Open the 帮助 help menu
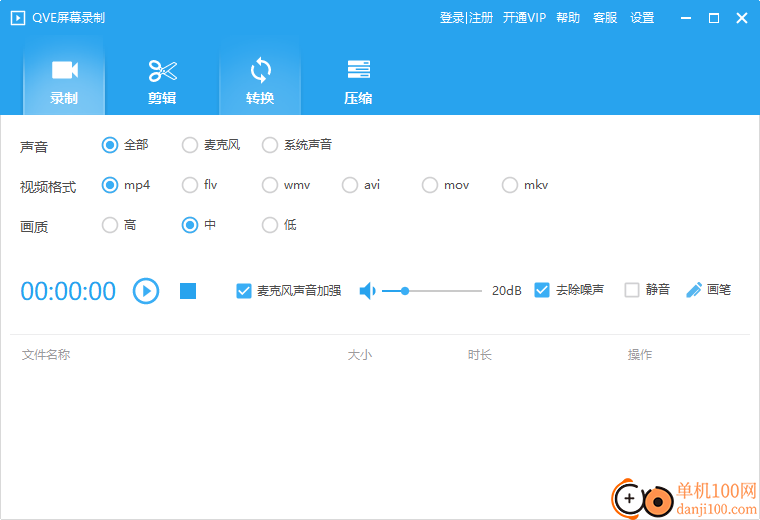The width and height of the screenshot is (760, 520). [568, 18]
